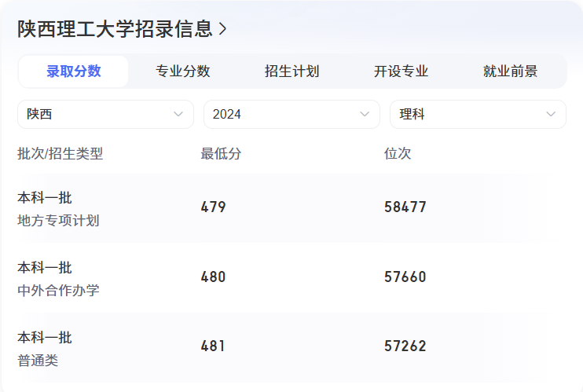The height and width of the screenshot is (392, 583).
Task: Select the 普通类 row label
Action: [38, 361]
